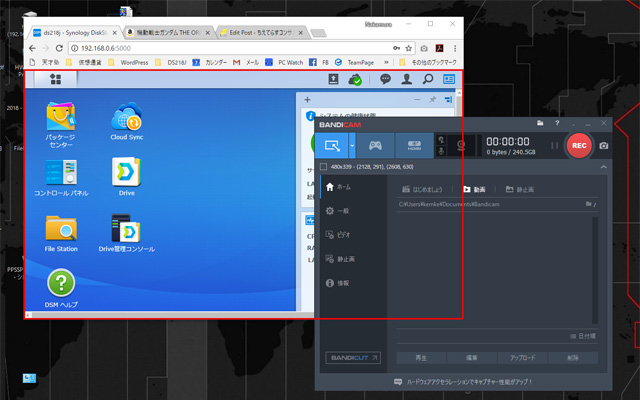The width and height of the screenshot is (640, 400).
Task: Tick the 480x339 capture area checkbox
Action: coord(324,167)
